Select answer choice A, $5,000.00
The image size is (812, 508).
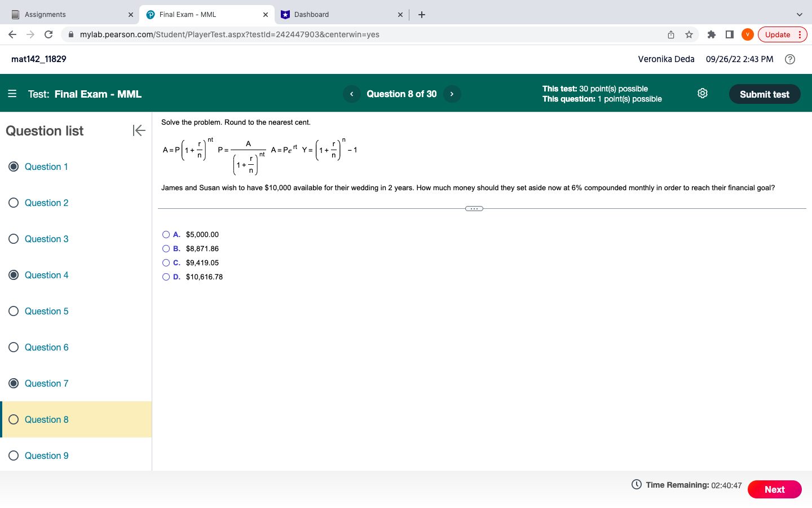[x=166, y=234]
